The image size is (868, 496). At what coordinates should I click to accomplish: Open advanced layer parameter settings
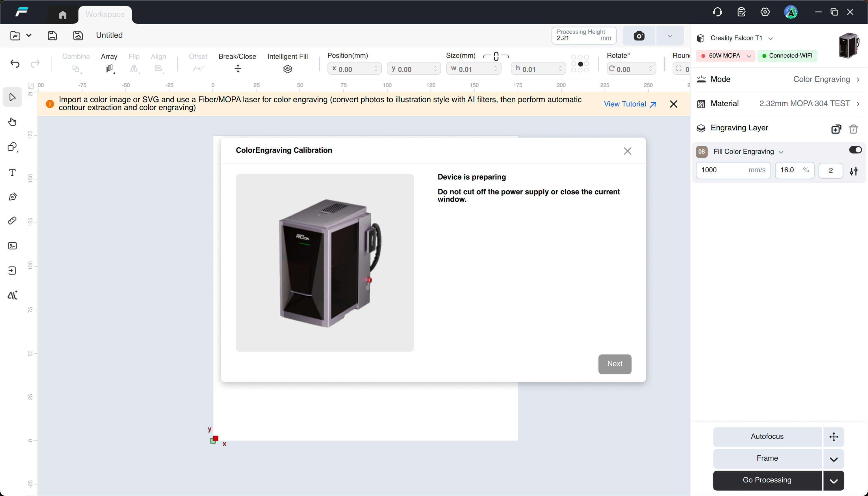point(853,171)
